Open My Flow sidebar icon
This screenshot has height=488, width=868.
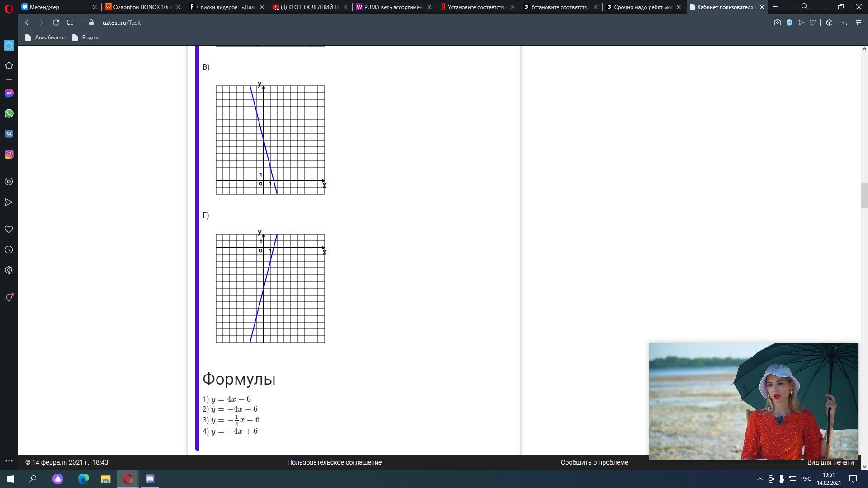tap(9, 202)
